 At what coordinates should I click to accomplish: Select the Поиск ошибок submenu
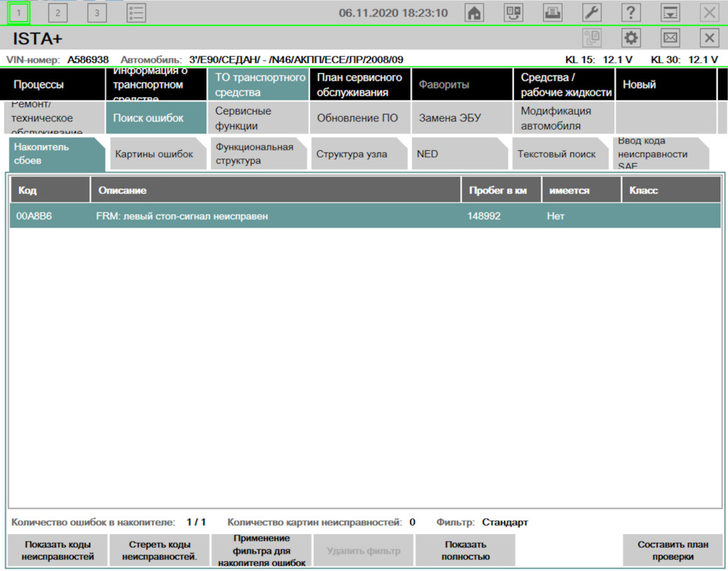[x=156, y=118]
